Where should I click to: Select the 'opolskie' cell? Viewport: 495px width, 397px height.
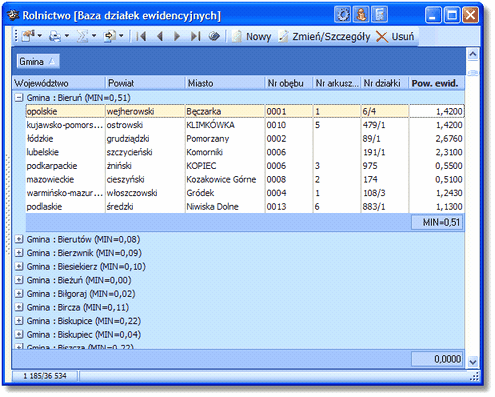(x=65, y=111)
